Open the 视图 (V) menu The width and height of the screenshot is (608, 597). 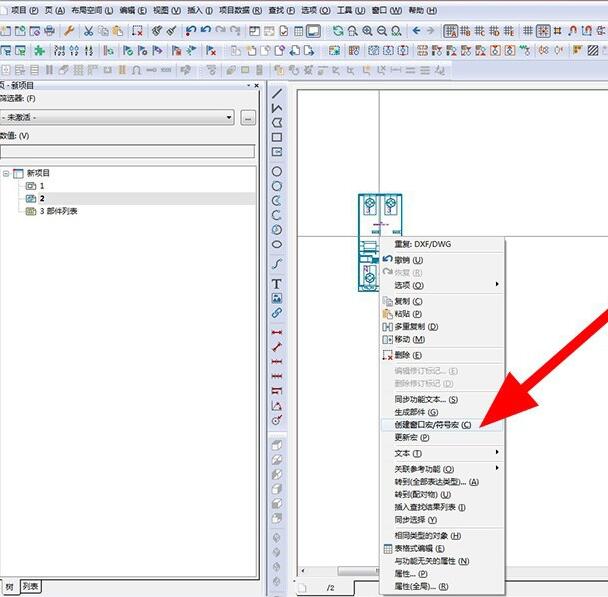click(x=167, y=10)
